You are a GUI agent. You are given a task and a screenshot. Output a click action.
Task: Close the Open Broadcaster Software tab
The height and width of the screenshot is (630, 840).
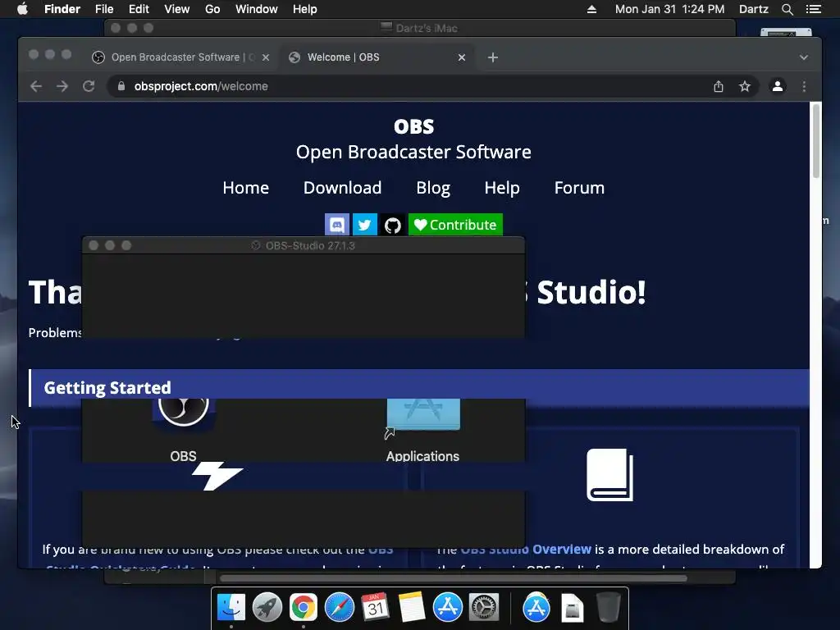pyautogui.click(x=266, y=57)
